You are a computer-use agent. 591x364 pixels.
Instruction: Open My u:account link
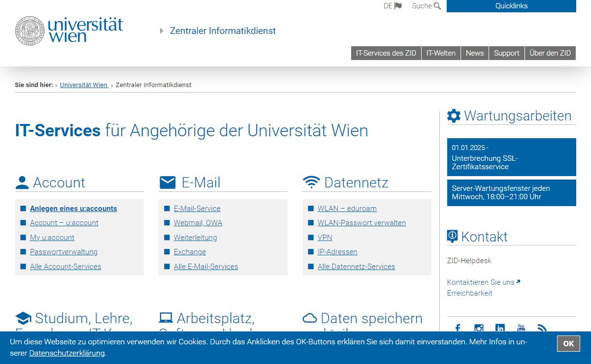tap(52, 238)
